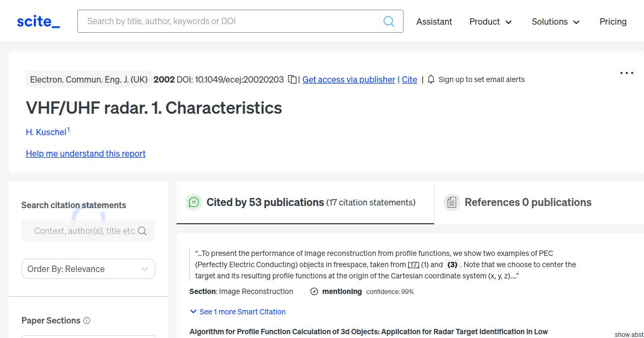Open the three-dots more options menu
Screen dimensions: 644x338
[627, 73]
